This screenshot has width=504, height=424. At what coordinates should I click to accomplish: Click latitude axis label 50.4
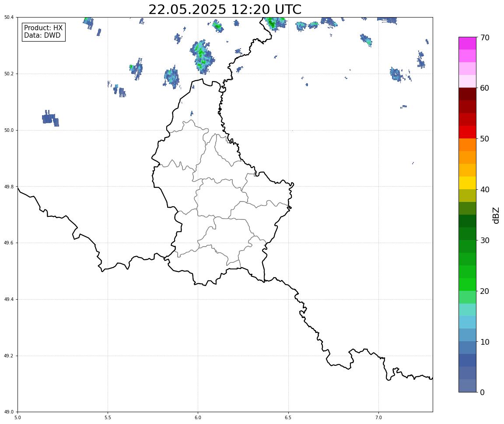pyautogui.click(x=9, y=18)
